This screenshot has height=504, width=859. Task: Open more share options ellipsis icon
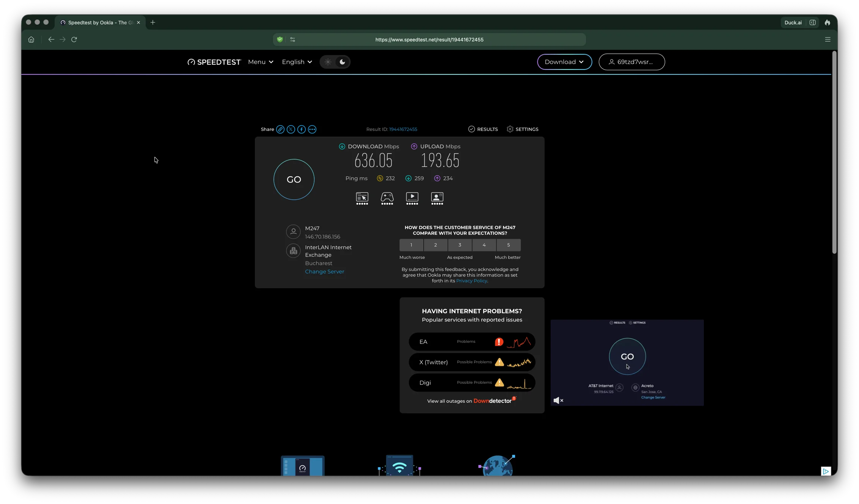click(x=312, y=129)
